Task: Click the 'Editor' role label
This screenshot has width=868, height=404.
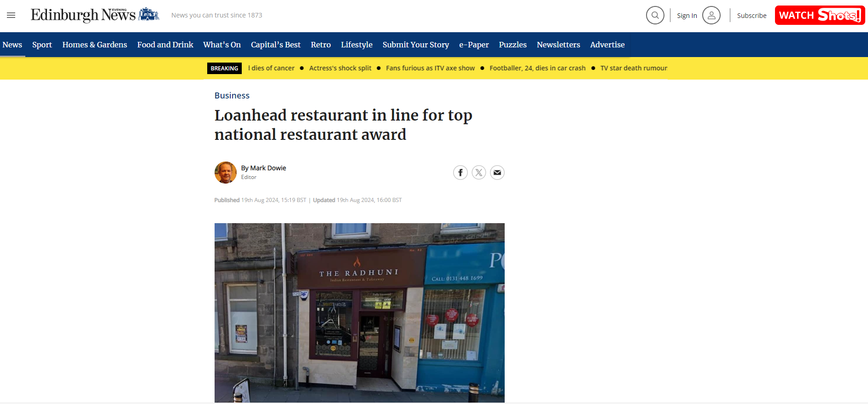Action: [x=249, y=177]
